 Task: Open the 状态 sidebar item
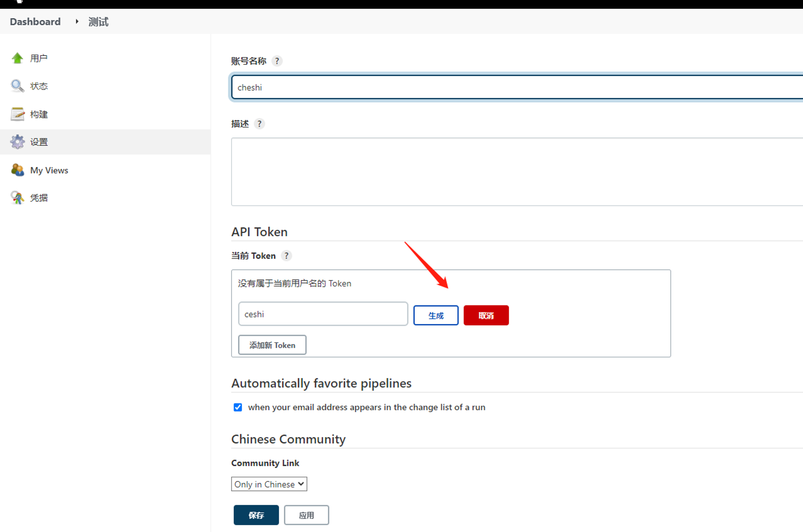click(x=39, y=86)
